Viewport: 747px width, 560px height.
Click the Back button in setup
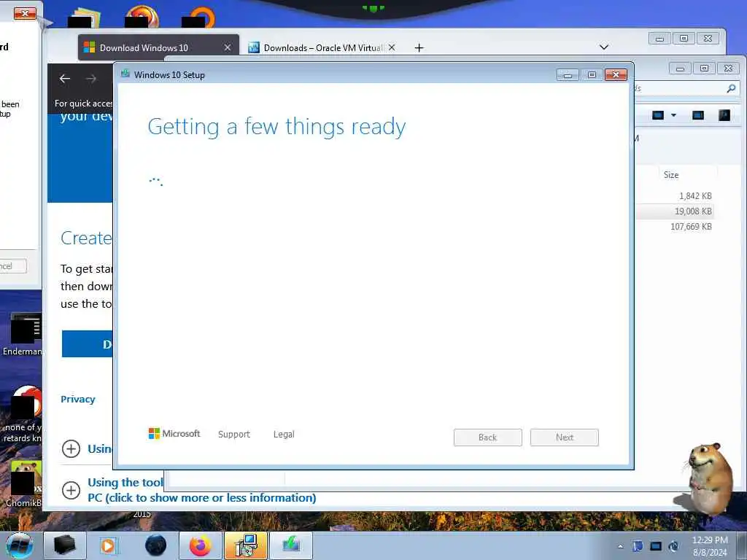(x=488, y=437)
